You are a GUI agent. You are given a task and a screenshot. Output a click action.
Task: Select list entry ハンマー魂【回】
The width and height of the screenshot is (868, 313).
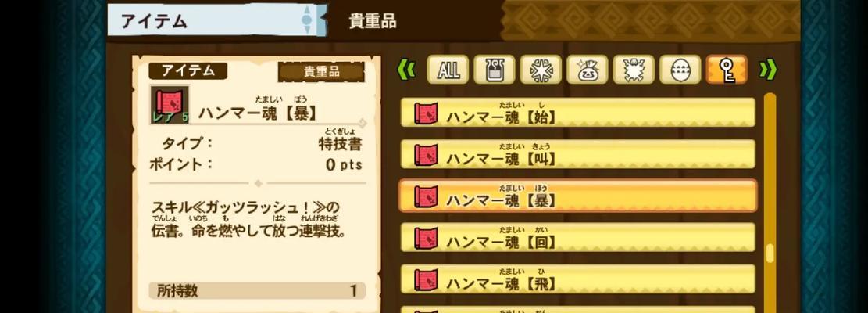pyautogui.click(x=577, y=237)
